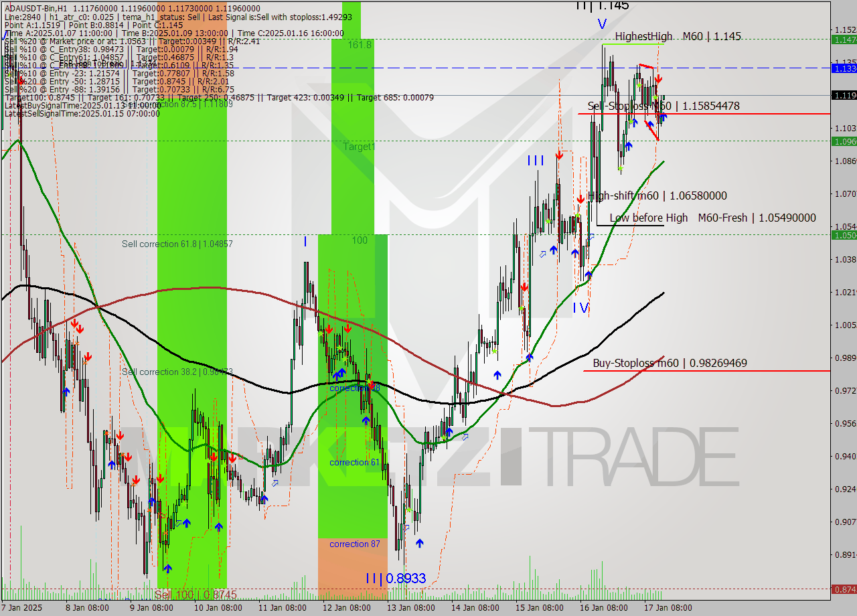
Task: Click the '8 Jan 08:00' time axis label
Action: click(x=86, y=608)
